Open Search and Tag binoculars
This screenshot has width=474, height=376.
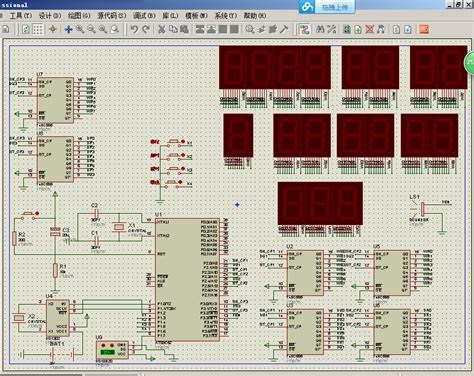(320, 29)
